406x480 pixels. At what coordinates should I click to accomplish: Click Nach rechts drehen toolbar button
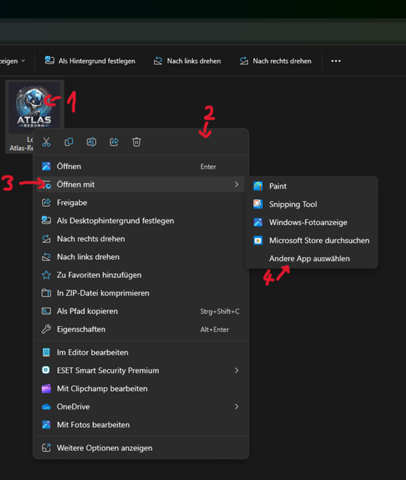click(275, 61)
